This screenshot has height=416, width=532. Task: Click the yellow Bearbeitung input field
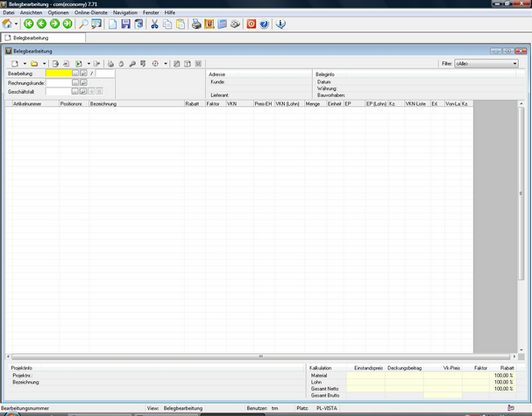[59, 73]
